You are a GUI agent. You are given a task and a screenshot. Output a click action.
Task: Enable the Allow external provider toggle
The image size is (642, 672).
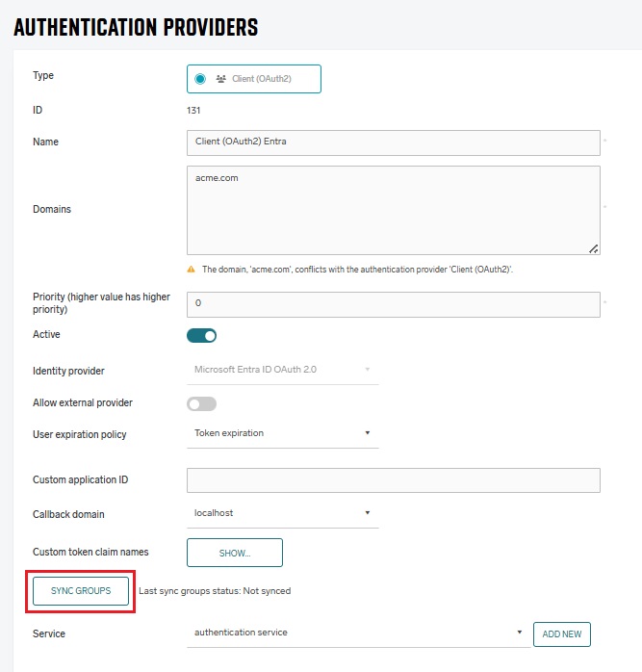click(202, 403)
